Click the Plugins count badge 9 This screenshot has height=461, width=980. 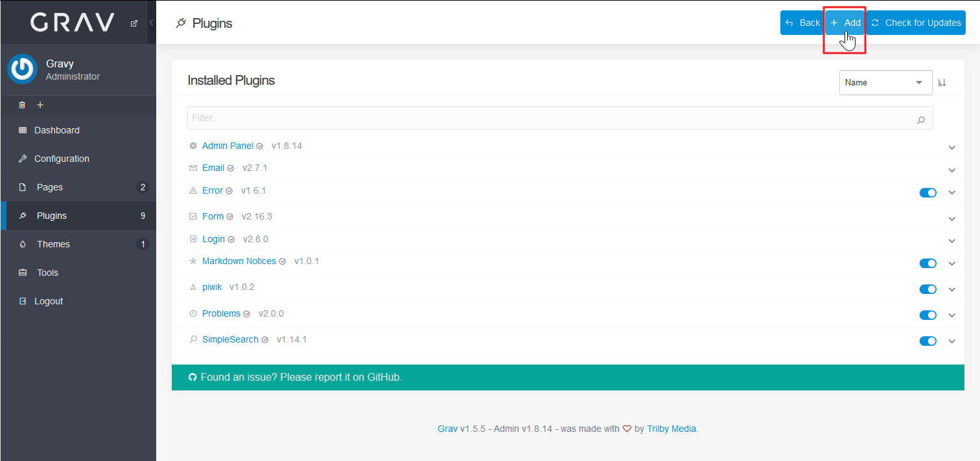[x=143, y=216]
